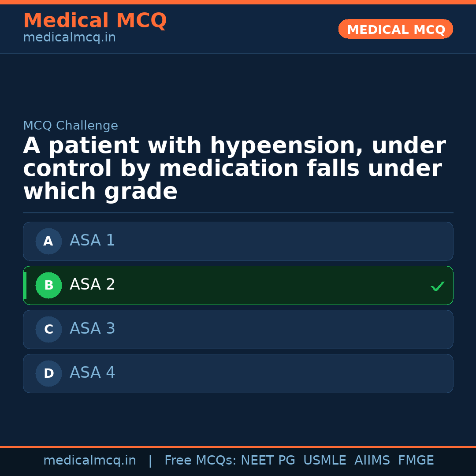Click the green checkmark icon
476x476 pixels.
437,286
